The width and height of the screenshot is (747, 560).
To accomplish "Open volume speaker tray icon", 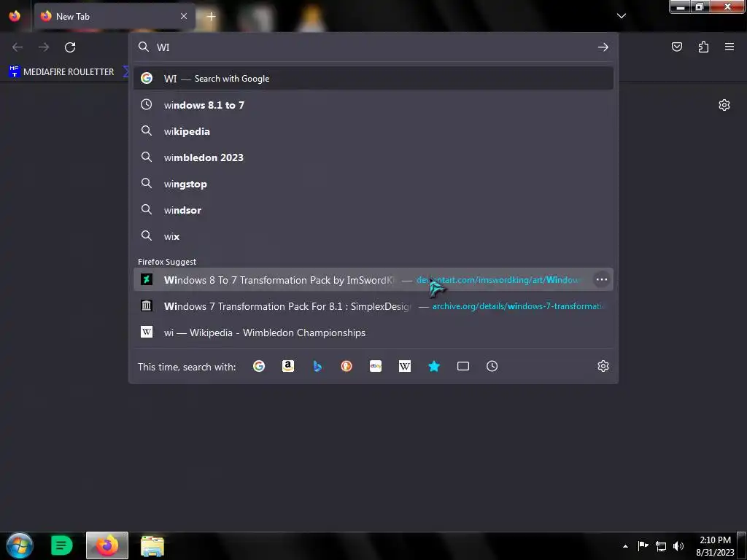I will pyautogui.click(x=678, y=546).
